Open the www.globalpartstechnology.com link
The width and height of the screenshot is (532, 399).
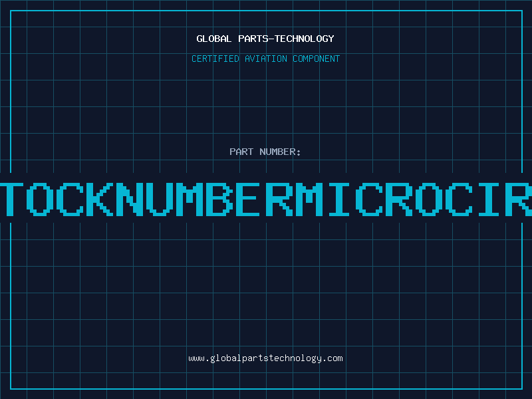[x=265, y=358]
